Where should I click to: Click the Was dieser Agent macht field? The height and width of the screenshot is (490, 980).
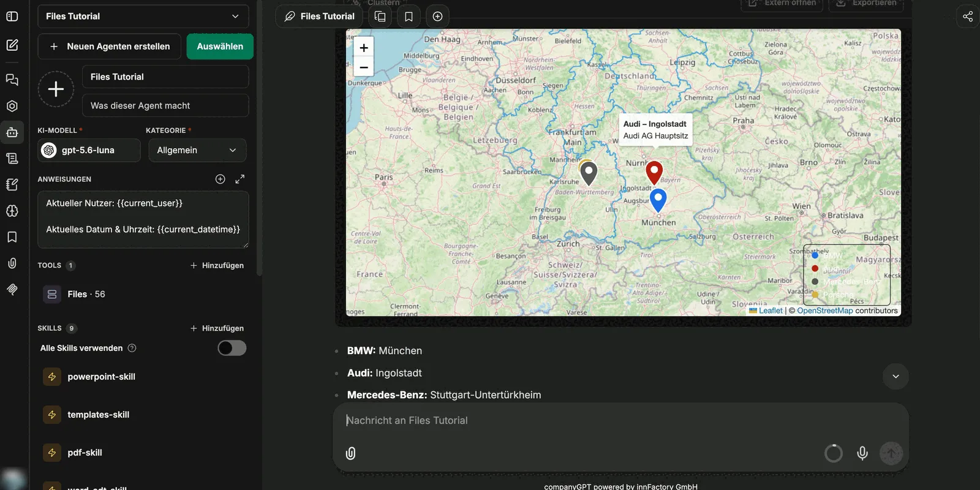pos(165,105)
